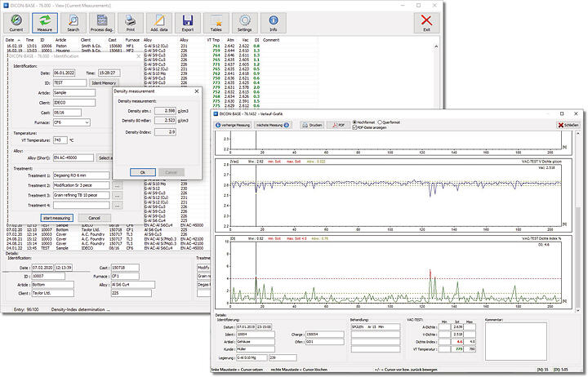
Task: Select the Hochformat radio button
Action: [353, 122]
